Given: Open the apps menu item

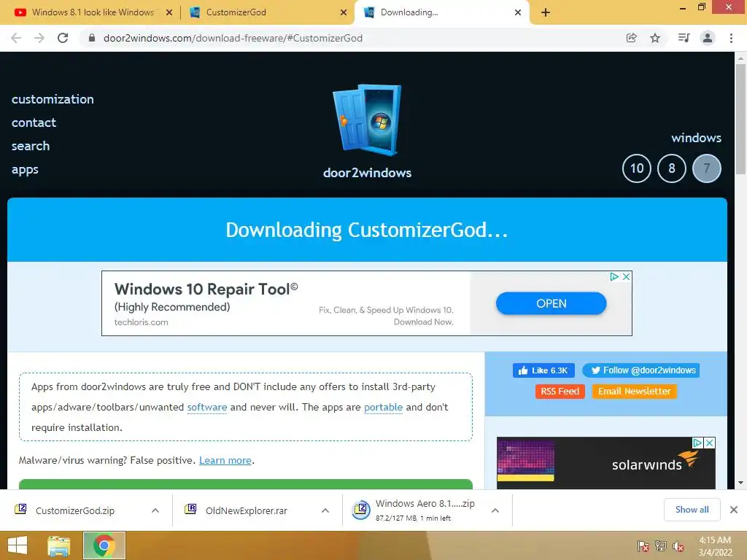Looking at the screenshot, I should (25, 170).
